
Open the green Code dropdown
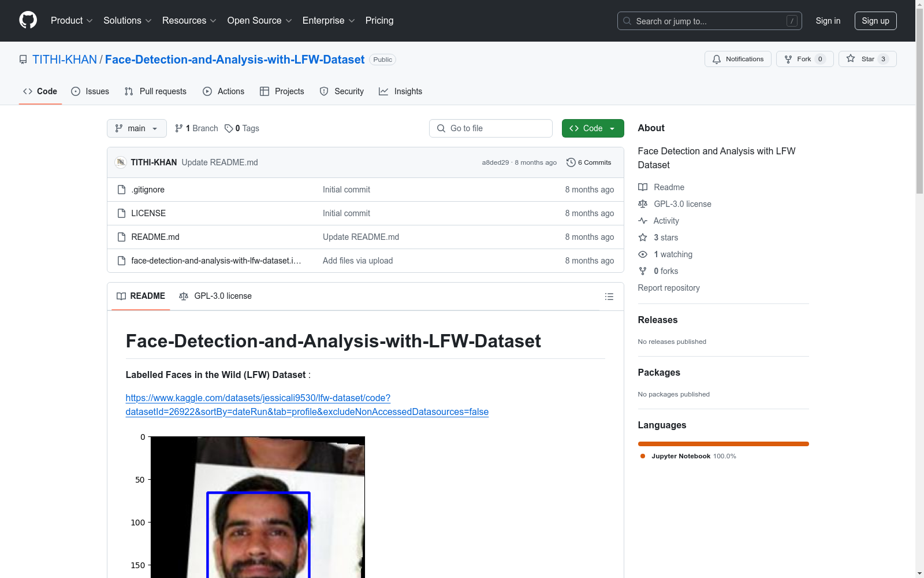(593, 128)
